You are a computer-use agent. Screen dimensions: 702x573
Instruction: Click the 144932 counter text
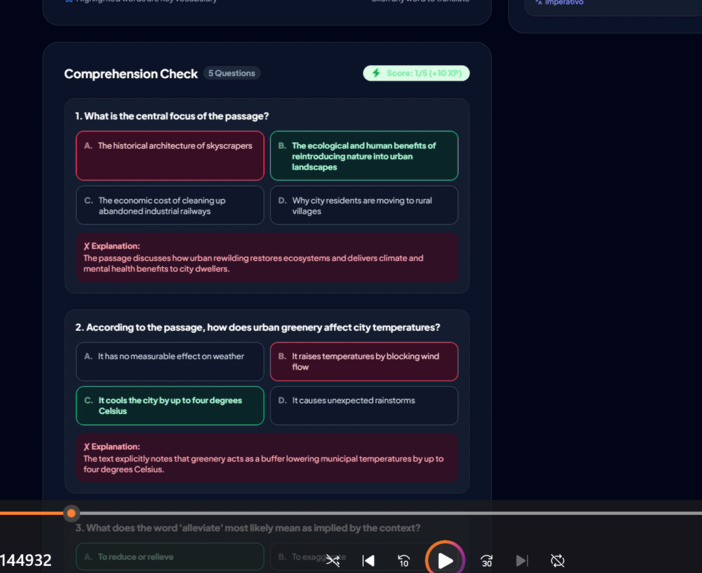(26, 560)
